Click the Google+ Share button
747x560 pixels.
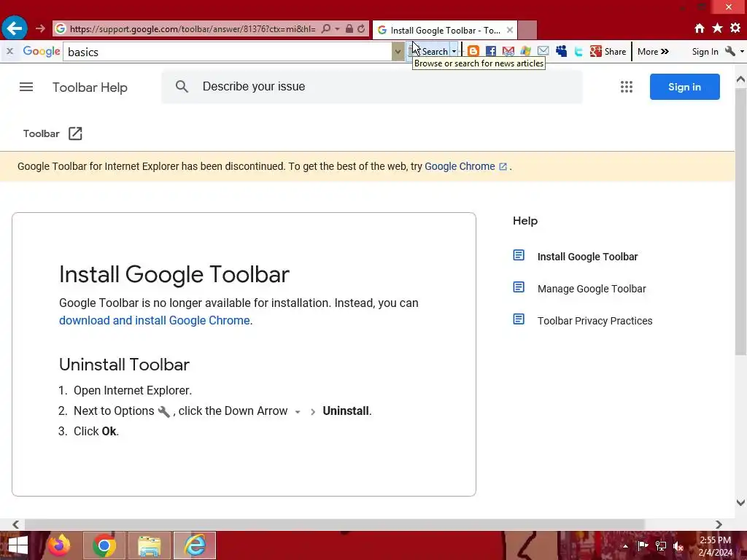point(608,52)
